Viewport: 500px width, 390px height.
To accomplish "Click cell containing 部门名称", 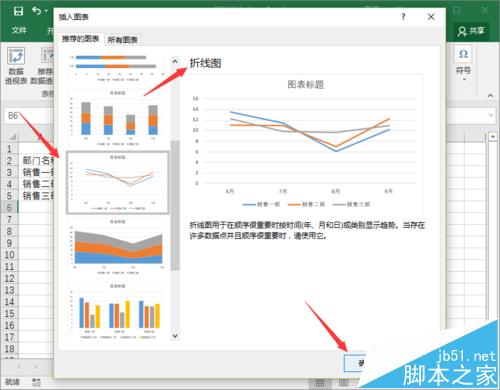I will point(37,161).
